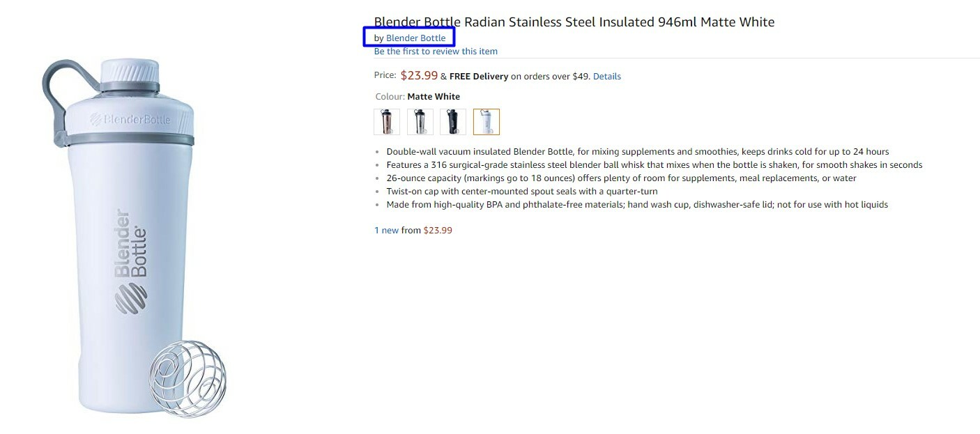
Task: Click the 26-ounce capacity bullet point
Action: (x=621, y=178)
